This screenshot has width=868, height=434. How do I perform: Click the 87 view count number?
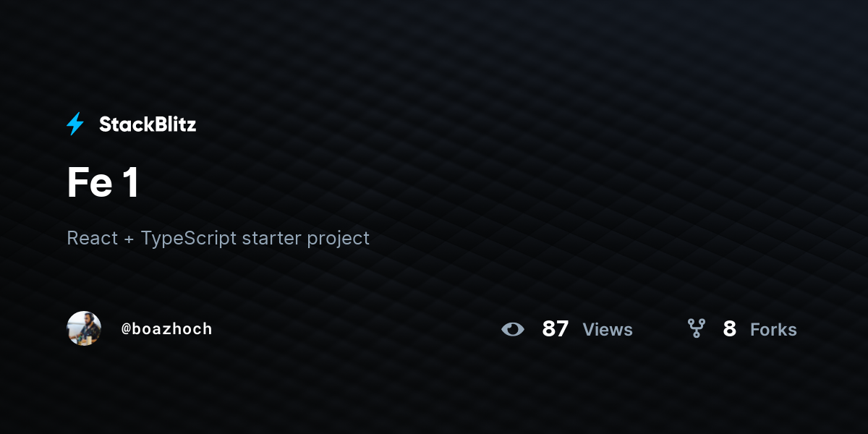pyautogui.click(x=556, y=329)
